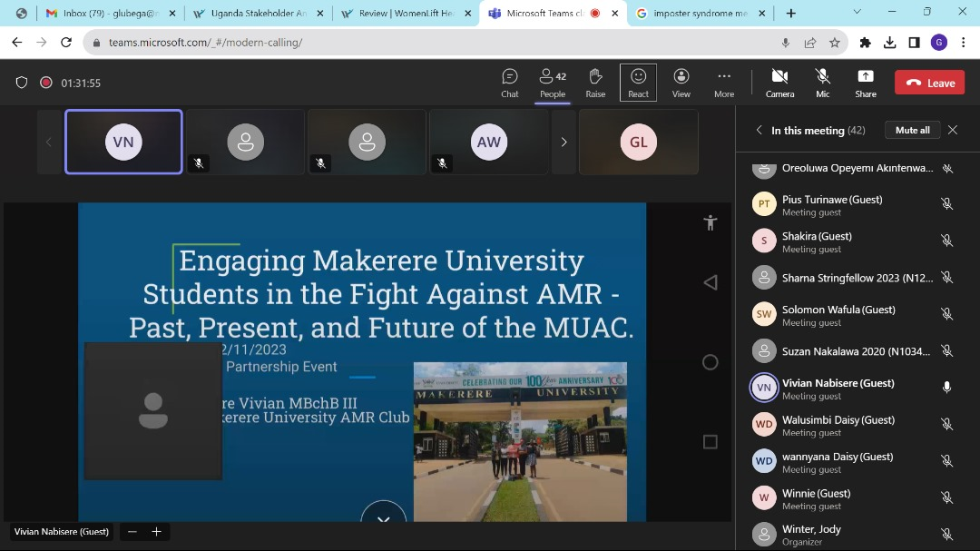980x551 pixels.
Task: Select the AW participant video tile
Action: click(489, 142)
